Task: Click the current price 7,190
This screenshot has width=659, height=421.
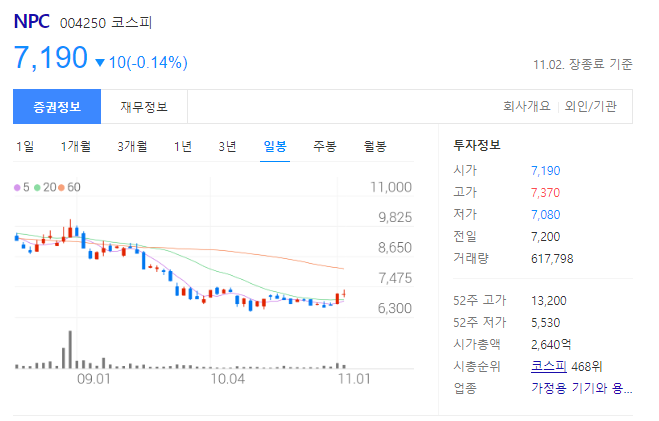Action: pos(51,58)
